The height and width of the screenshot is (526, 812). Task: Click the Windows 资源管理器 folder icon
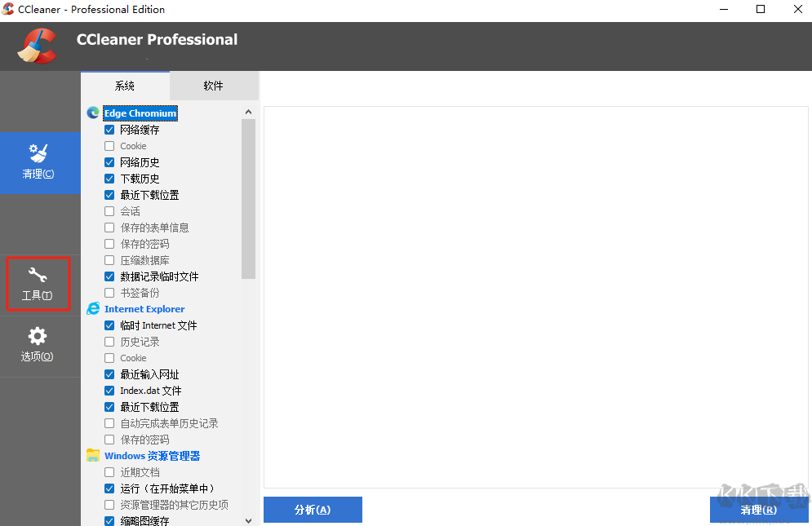(92, 455)
